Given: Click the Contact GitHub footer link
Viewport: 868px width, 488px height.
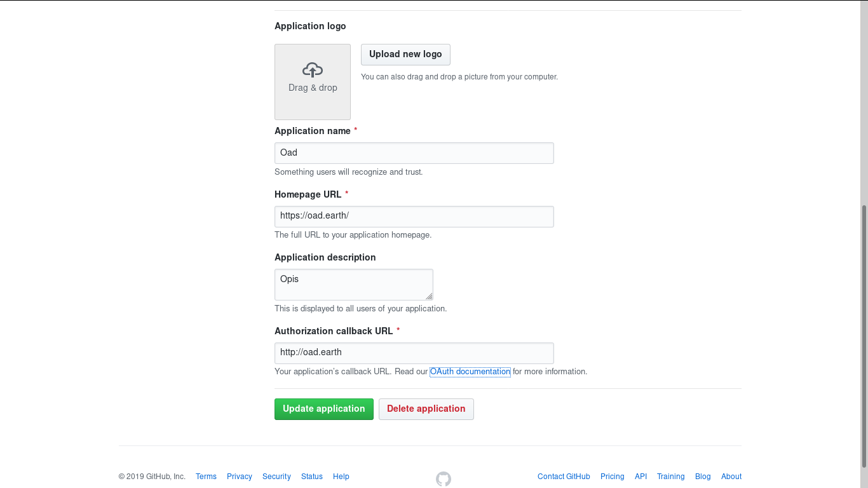Looking at the screenshot, I should point(563,476).
